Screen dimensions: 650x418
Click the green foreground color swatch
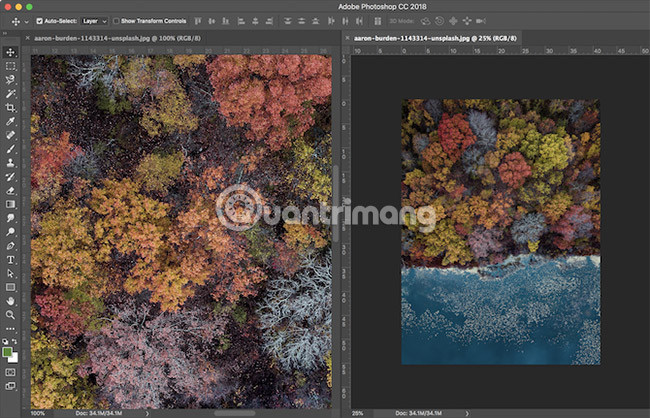click(x=8, y=351)
